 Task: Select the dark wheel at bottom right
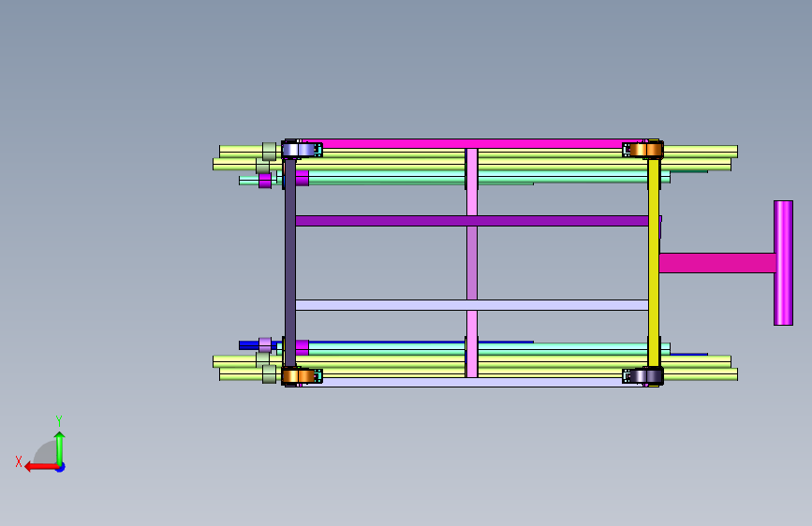(645, 376)
